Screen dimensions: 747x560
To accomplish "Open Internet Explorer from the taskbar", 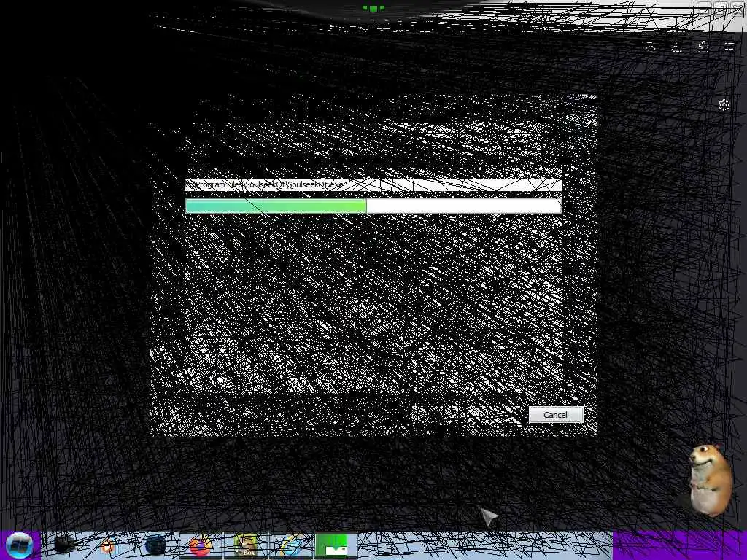I will pyautogui.click(x=292, y=545).
